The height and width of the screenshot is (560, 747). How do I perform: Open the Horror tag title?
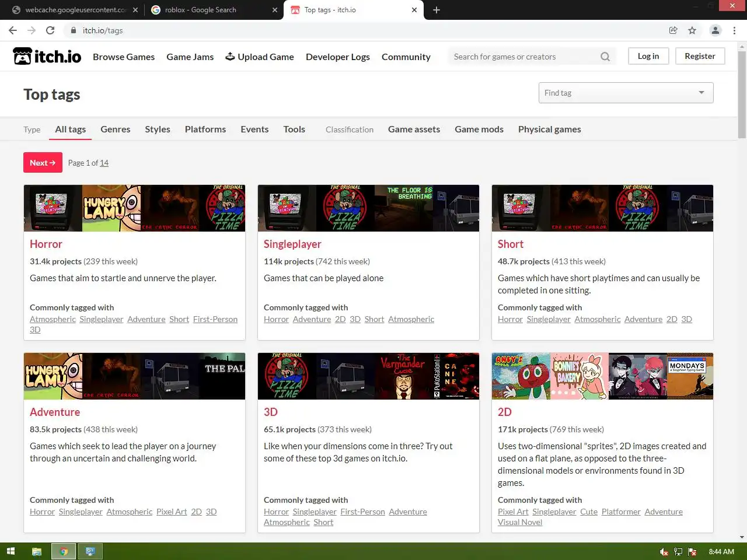tap(46, 244)
